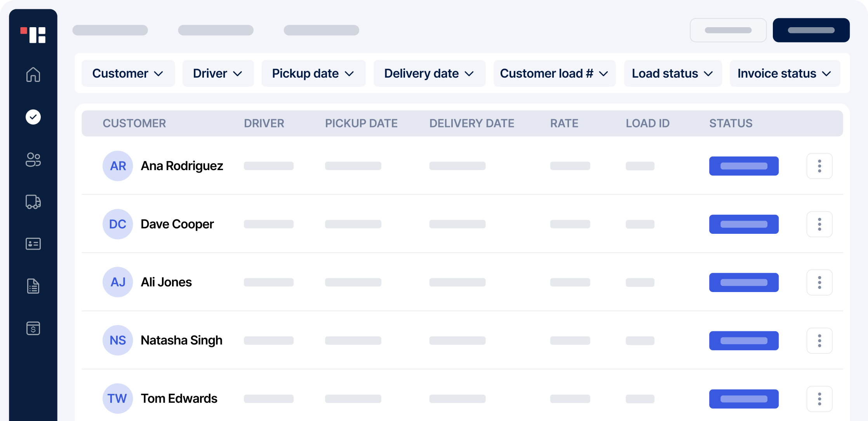The width and height of the screenshot is (868, 421).
Task: Open the Load status filter
Action: click(673, 73)
